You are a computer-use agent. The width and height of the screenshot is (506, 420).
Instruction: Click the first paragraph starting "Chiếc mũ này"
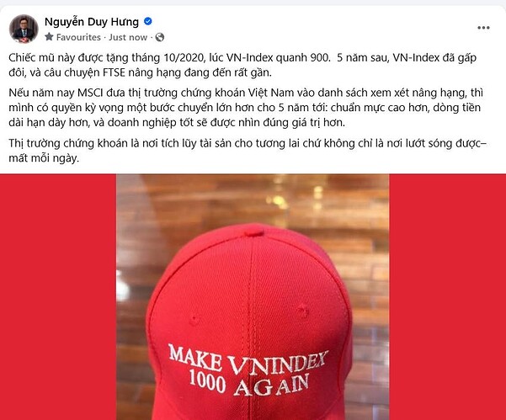pos(242,65)
